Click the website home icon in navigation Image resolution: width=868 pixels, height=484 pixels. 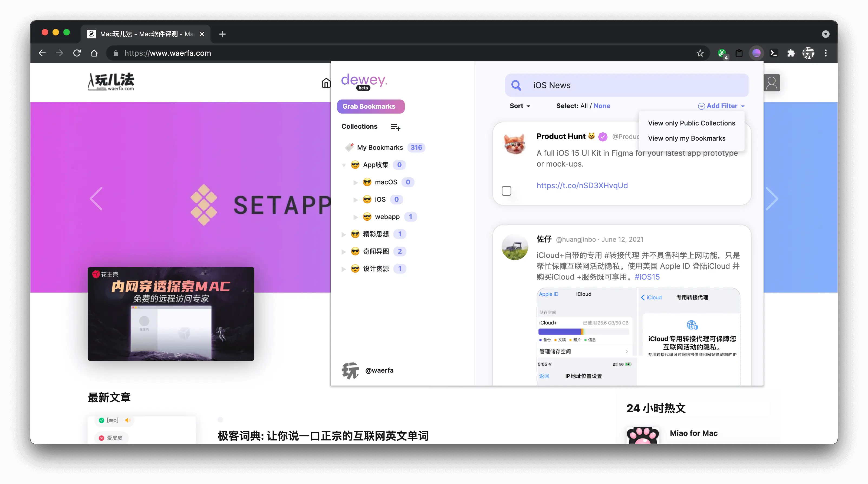[326, 83]
